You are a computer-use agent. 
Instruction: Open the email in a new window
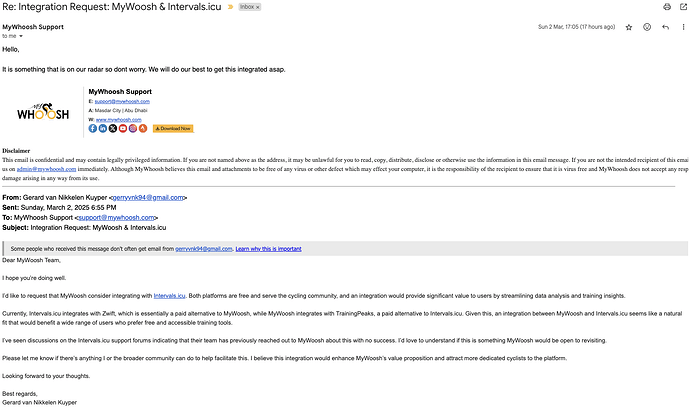(x=683, y=7)
